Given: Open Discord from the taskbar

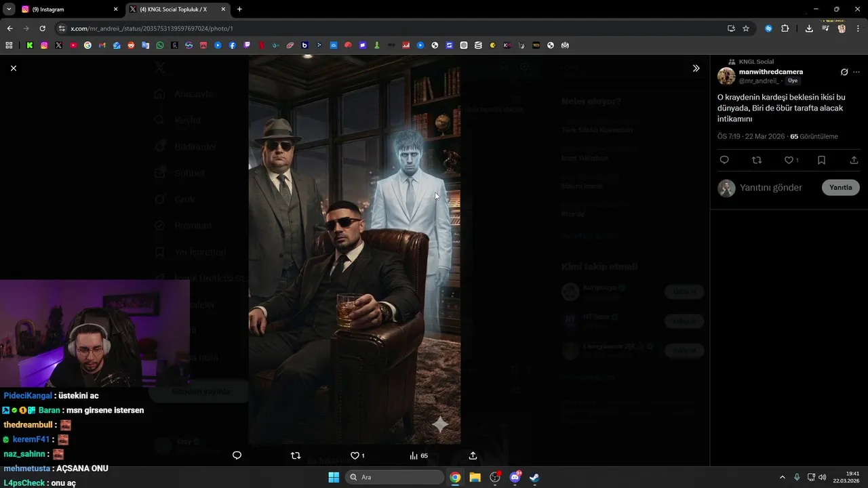Looking at the screenshot, I should (x=515, y=477).
